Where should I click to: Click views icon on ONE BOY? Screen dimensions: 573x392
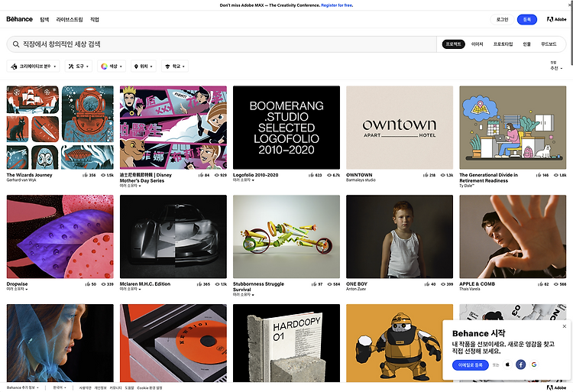point(443,283)
